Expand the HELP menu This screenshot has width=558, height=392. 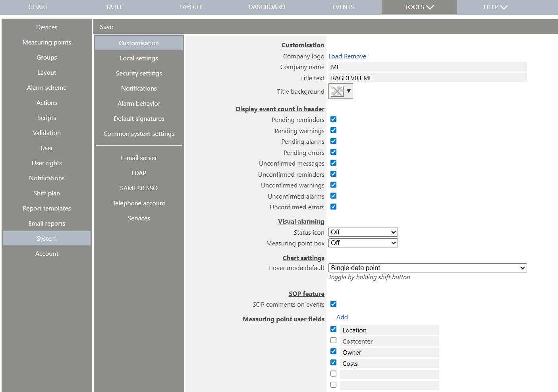(495, 7)
